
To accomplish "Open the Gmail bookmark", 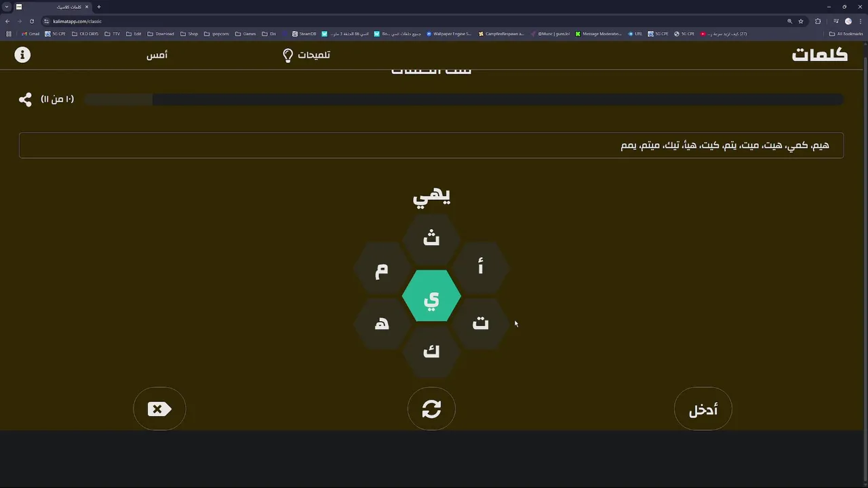I will tap(31, 34).
